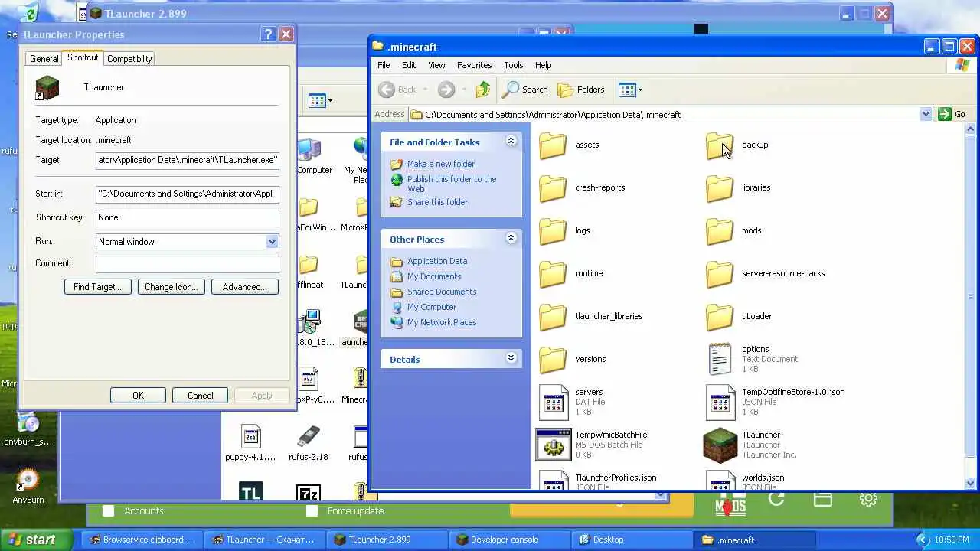Image resolution: width=980 pixels, height=551 pixels.
Task: Click the Forward arrow in .minecraft toolbar
Action: coord(446,90)
